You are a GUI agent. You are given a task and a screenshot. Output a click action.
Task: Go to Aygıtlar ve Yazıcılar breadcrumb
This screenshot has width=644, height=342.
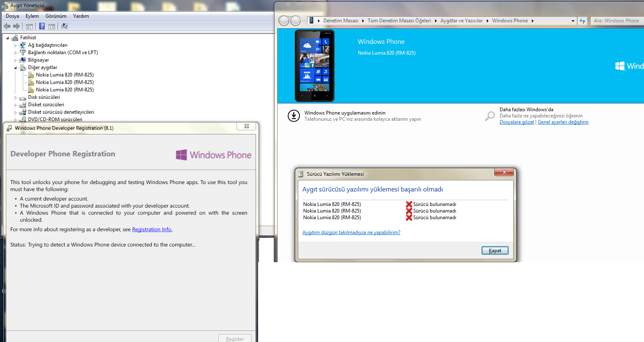pos(462,21)
